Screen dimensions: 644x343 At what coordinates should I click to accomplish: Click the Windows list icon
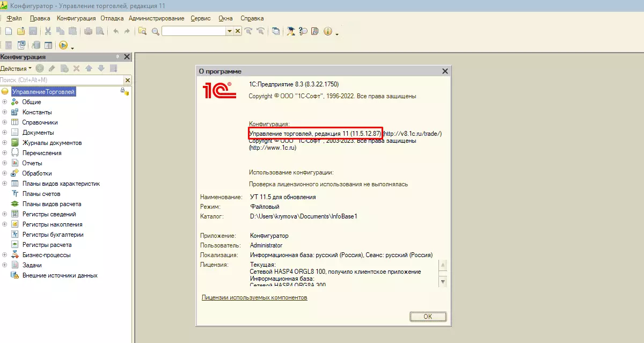[x=276, y=31]
